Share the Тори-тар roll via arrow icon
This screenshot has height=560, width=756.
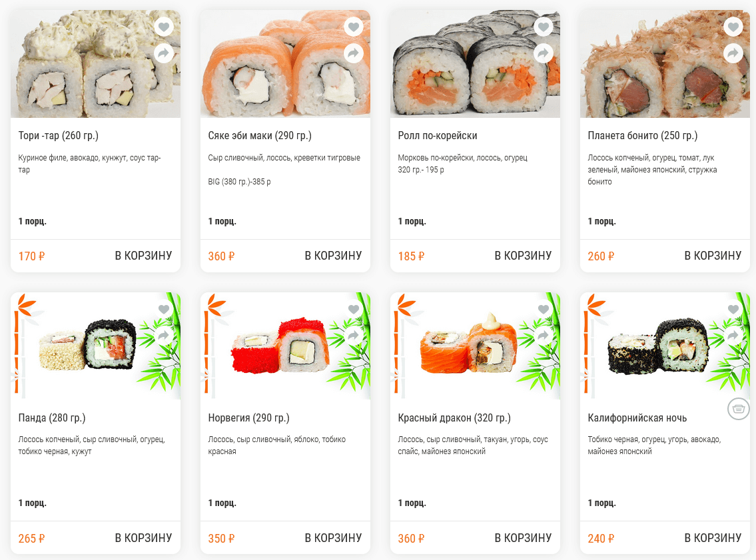pyautogui.click(x=164, y=53)
